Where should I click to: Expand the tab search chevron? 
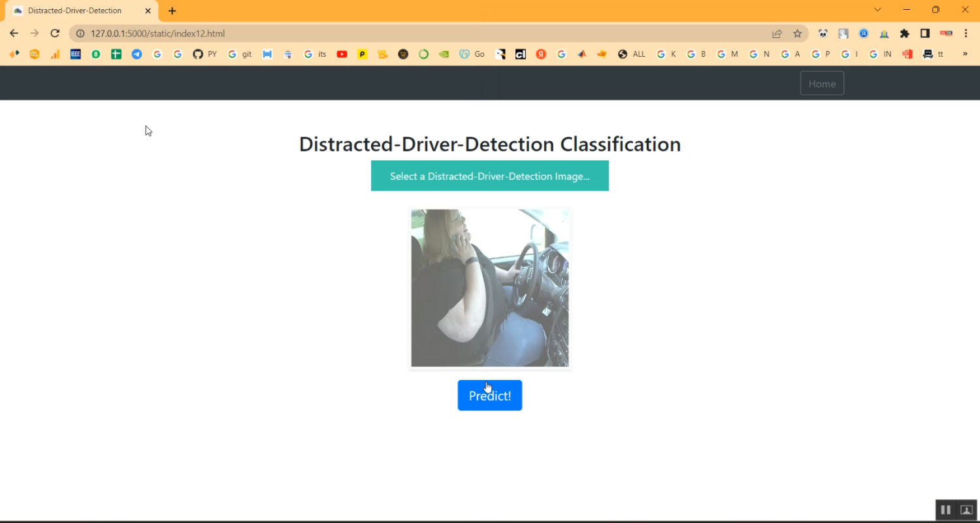tap(877, 10)
